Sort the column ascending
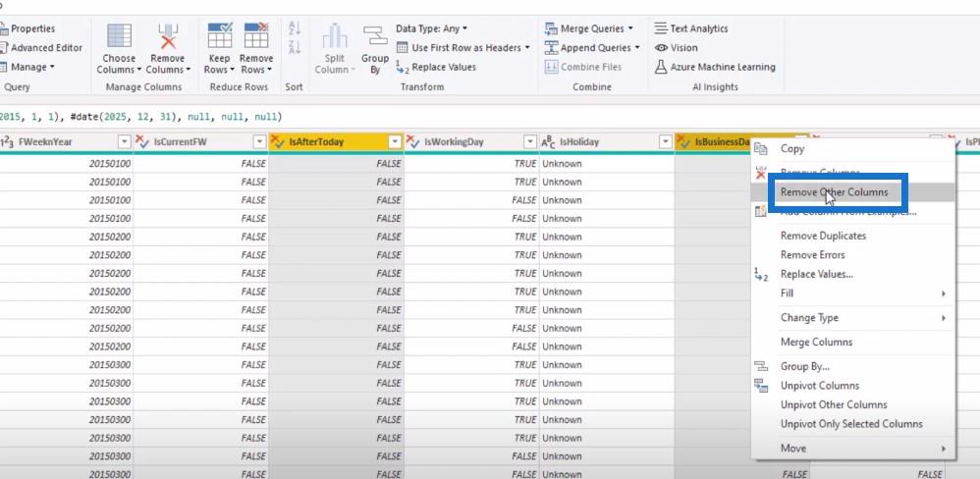The width and height of the screenshot is (980, 479). pyautogui.click(x=295, y=28)
